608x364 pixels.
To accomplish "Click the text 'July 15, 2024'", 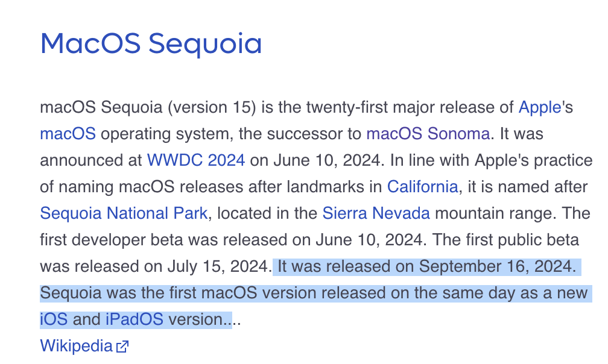I will point(218,266).
